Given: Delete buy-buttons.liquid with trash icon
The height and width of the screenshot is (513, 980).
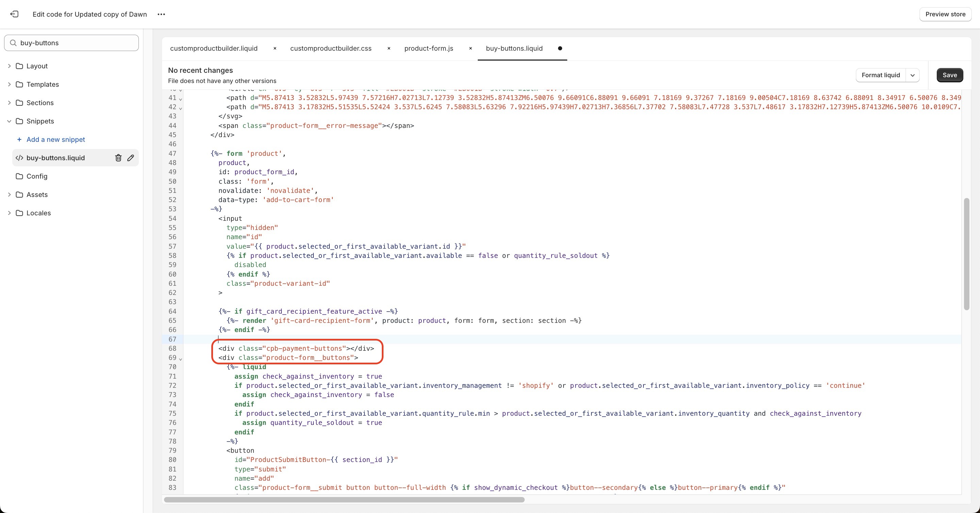Looking at the screenshot, I should (x=118, y=158).
